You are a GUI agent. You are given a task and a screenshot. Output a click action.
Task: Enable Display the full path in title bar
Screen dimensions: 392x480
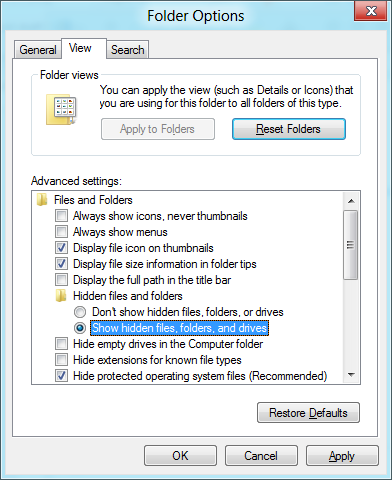[61, 280]
